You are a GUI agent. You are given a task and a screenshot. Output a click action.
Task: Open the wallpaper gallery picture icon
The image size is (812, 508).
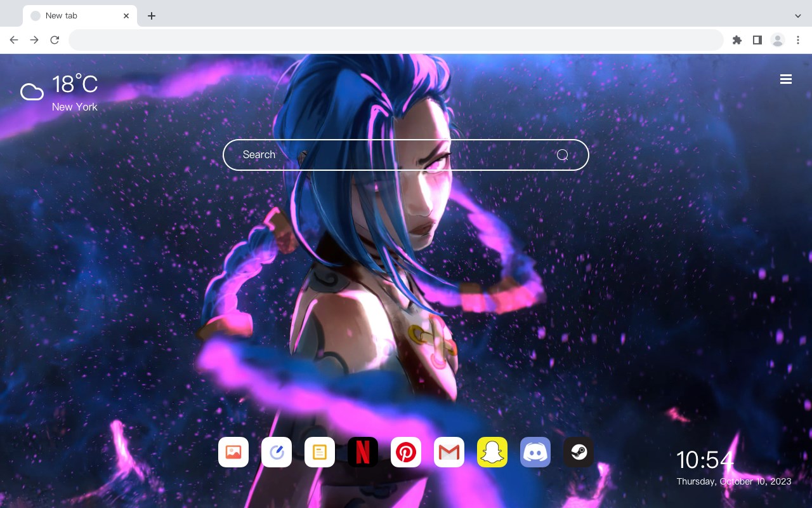point(233,452)
